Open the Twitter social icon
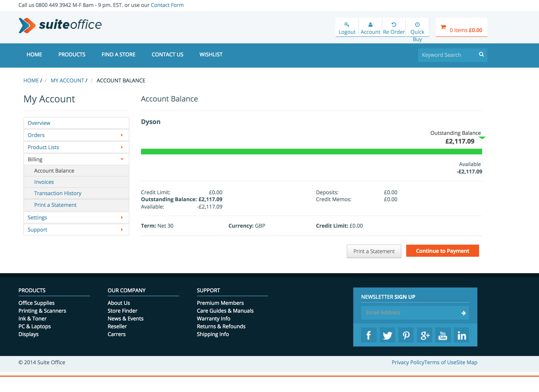539x392 pixels. coord(387,335)
